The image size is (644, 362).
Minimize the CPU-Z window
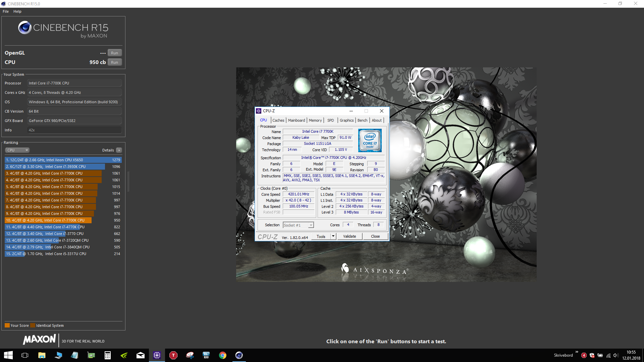click(351, 111)
